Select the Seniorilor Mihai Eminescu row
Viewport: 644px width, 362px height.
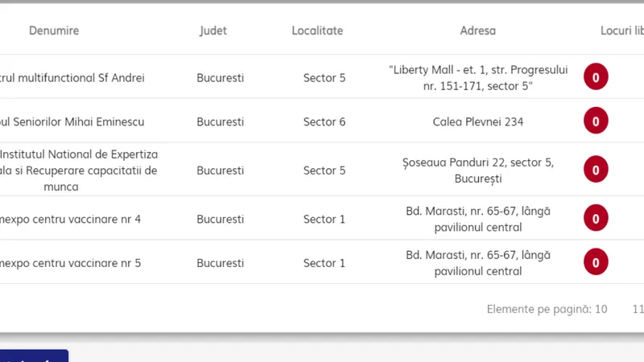pos(322,121)
